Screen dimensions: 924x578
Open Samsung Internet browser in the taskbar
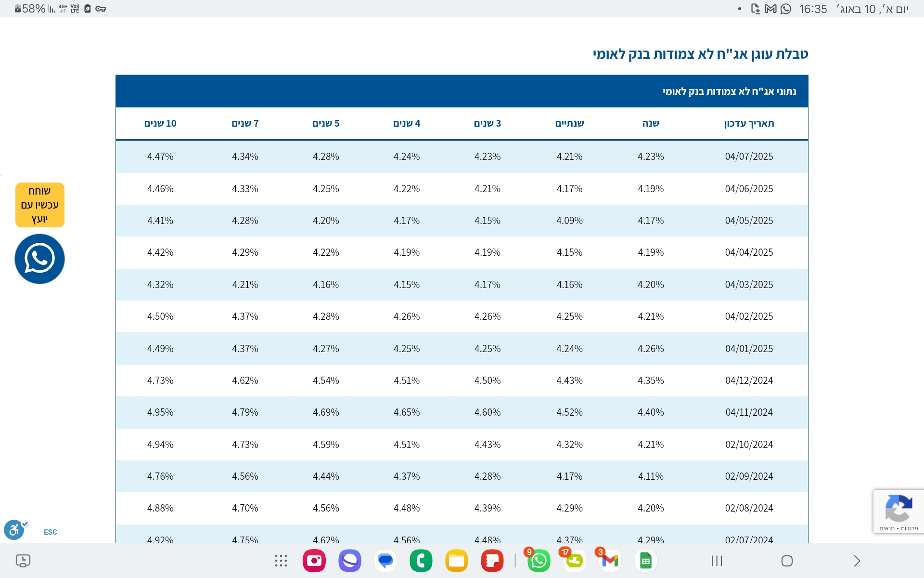pyautogui.click(x=350, y=561)
